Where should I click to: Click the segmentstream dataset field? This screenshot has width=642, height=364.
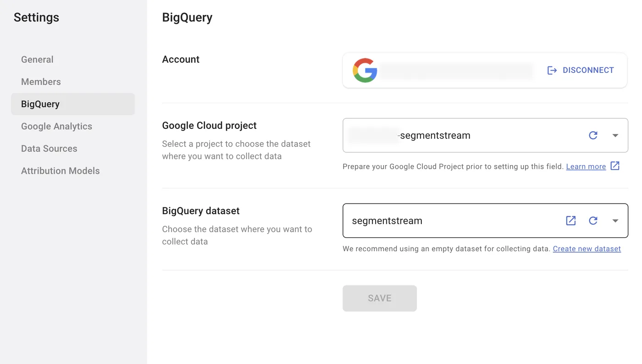coord(485,221)
